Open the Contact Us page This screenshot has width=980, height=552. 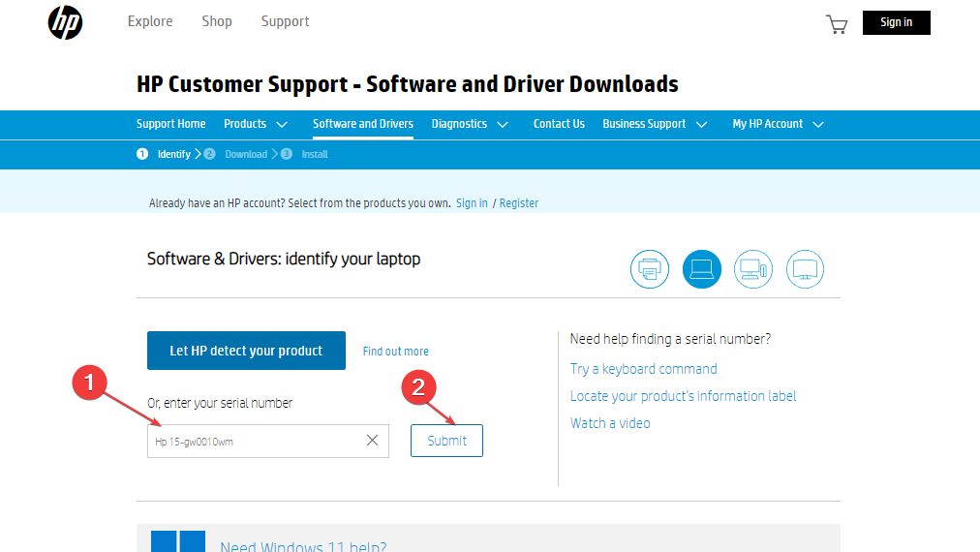click(x=559, y=124)
